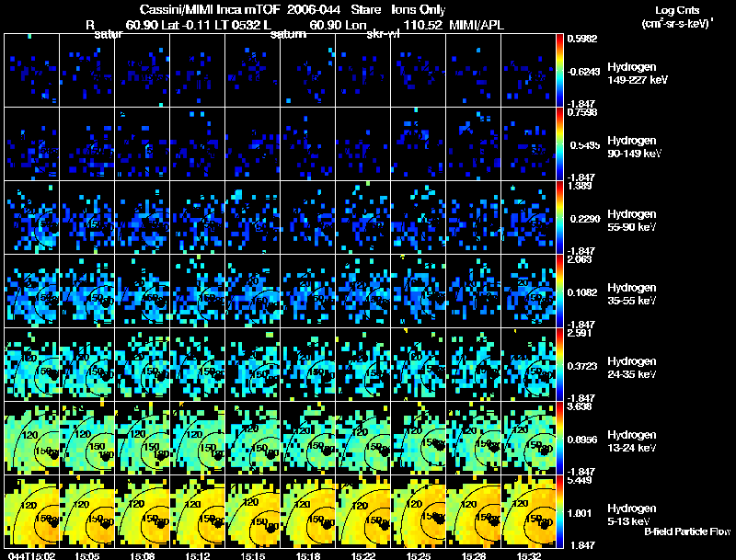Click the 2.591 colorbar maximum value

pos(580,333)
